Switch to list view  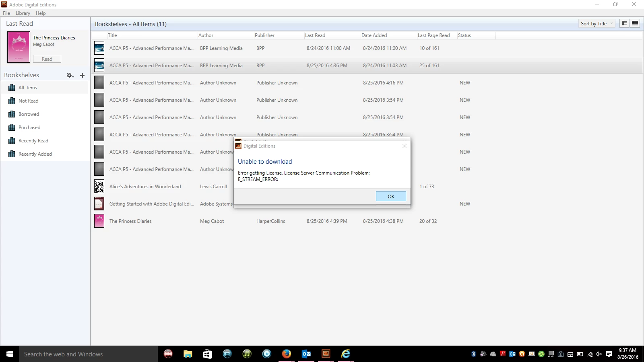pos(635,23)
